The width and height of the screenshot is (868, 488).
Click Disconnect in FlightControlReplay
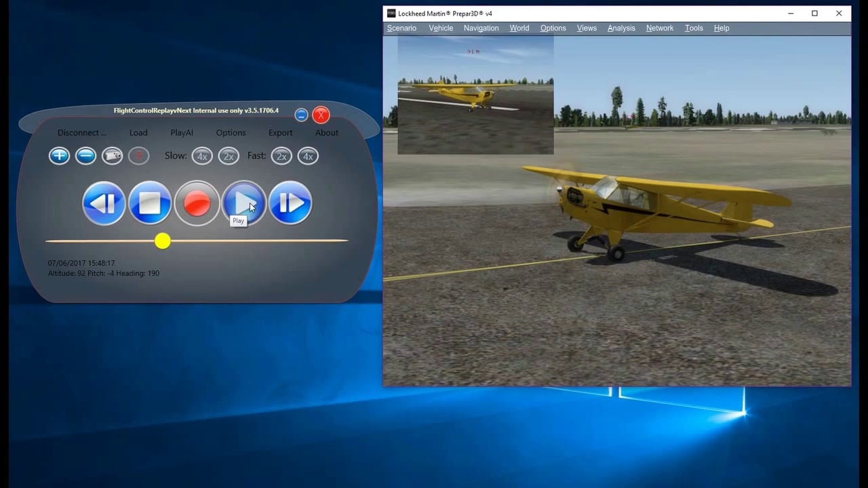[82, 133]
